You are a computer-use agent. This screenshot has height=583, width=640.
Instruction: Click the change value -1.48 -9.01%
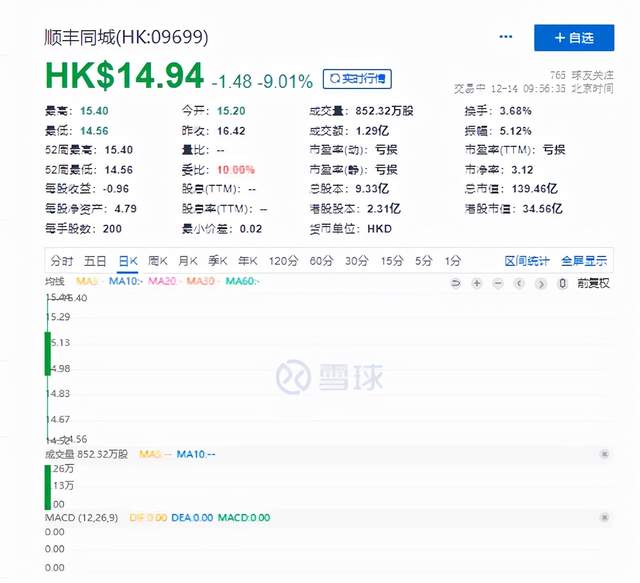(262, 82)
